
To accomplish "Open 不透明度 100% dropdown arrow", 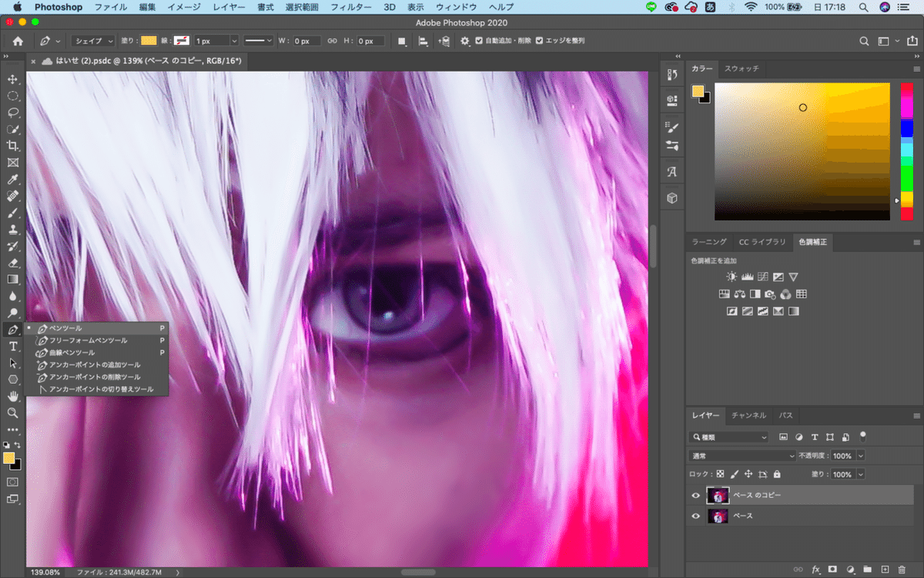I will [860, 455].
